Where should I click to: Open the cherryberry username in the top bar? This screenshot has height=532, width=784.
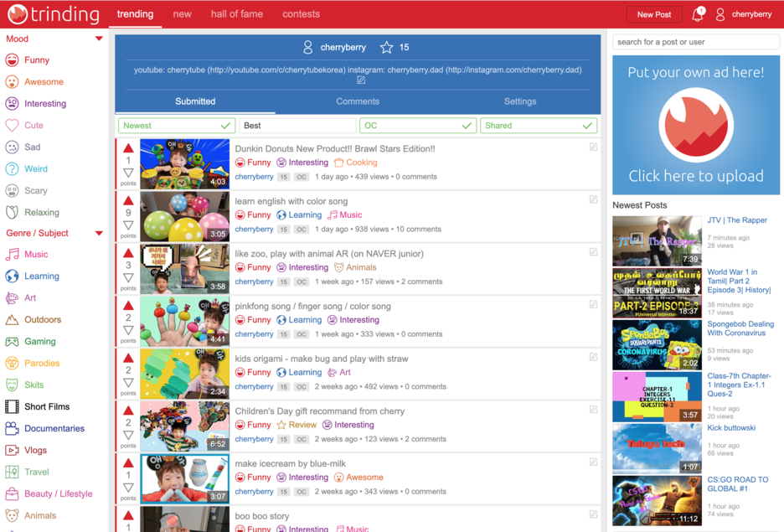751,14
